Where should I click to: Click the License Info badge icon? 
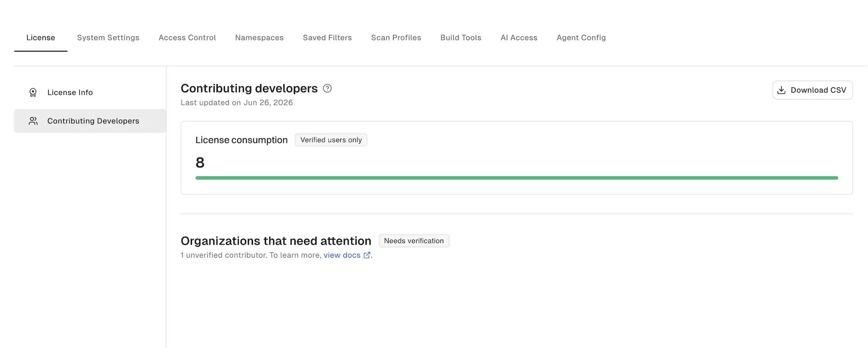click(x=33, y=92)
